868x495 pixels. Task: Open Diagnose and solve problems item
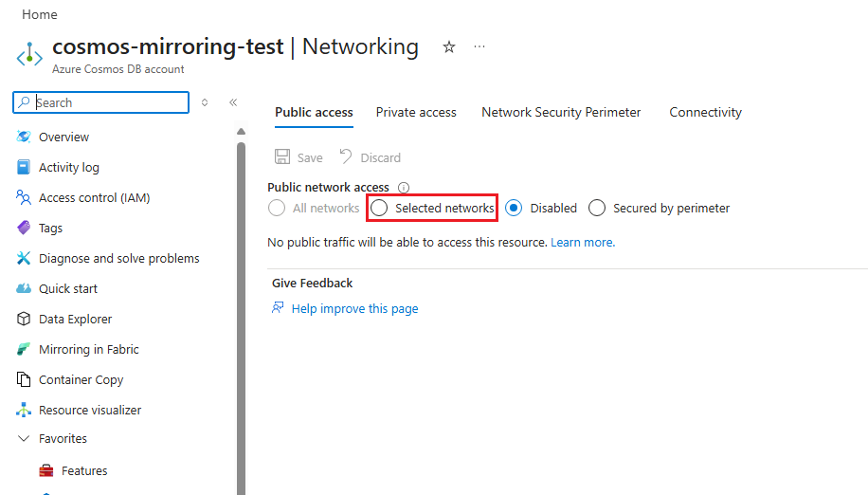pos(119,259)
